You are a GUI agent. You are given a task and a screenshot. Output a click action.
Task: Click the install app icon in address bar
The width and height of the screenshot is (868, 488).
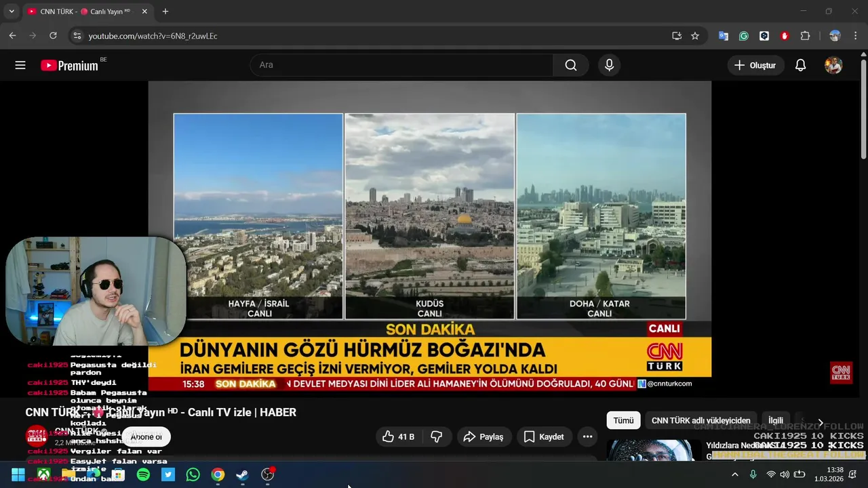677,36
